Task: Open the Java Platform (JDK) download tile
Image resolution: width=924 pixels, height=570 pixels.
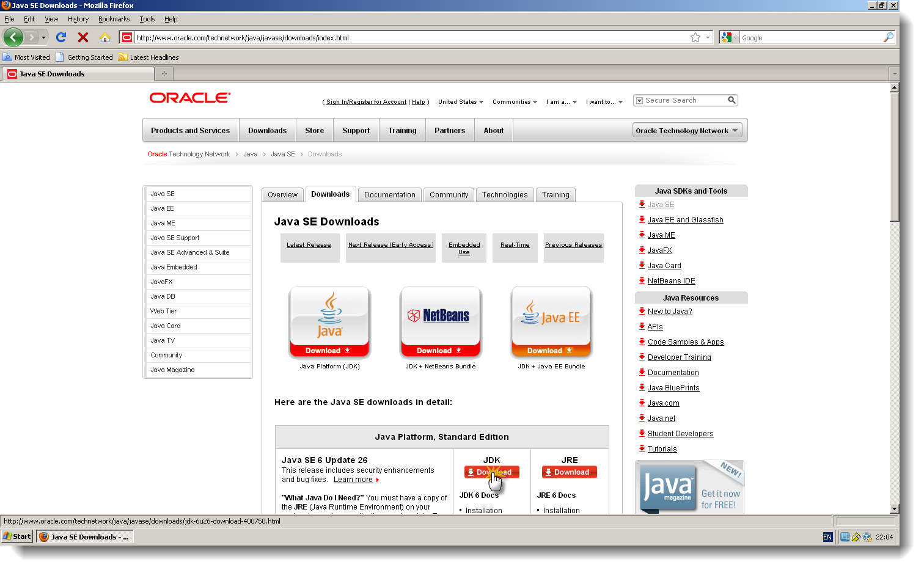Action: [329, 322]
